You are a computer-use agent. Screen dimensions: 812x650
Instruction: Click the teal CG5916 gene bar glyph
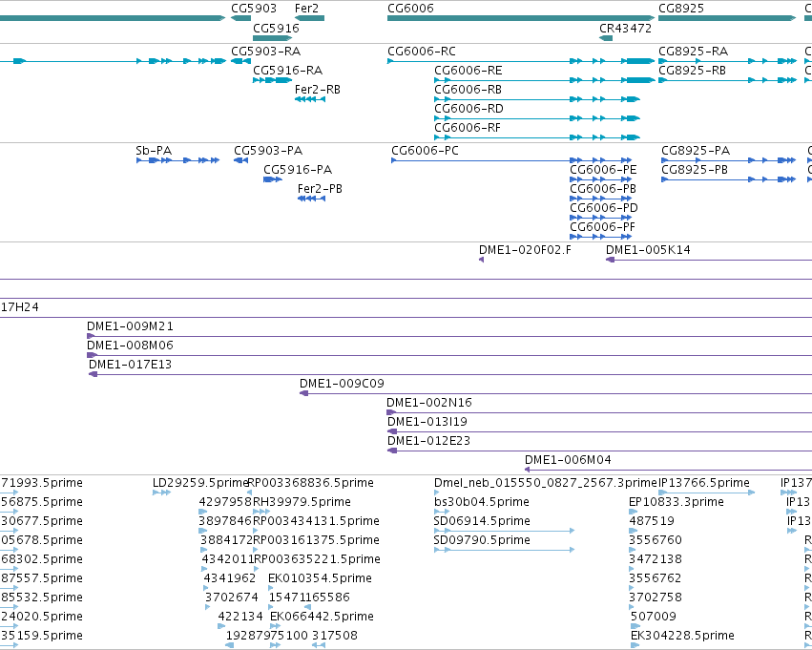click(272, 38)
